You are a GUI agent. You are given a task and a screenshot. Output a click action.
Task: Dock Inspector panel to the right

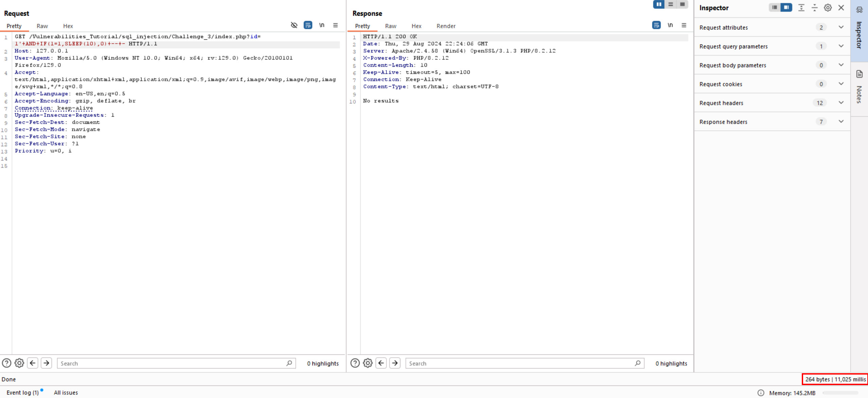786,7
